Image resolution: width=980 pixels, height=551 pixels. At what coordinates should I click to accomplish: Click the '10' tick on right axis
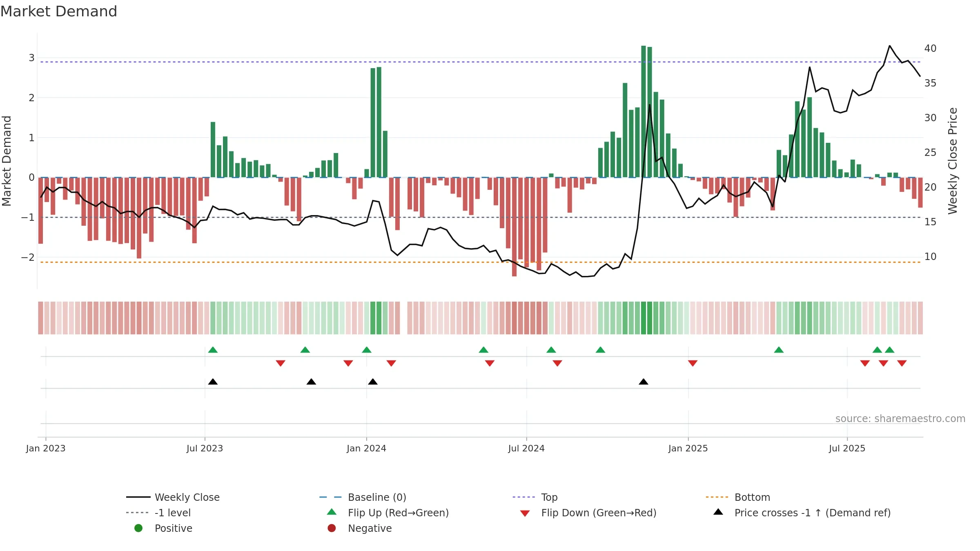[931, 256]
